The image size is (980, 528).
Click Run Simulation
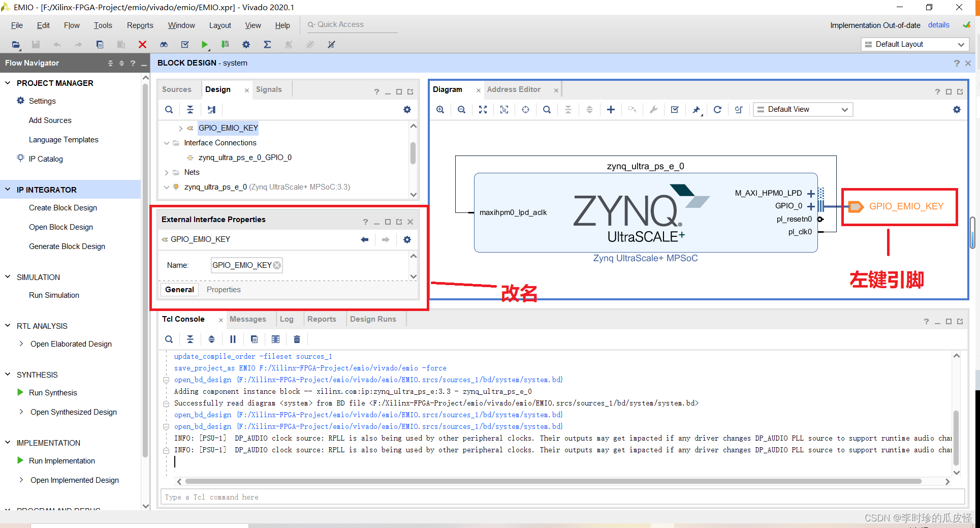(54, 295)
